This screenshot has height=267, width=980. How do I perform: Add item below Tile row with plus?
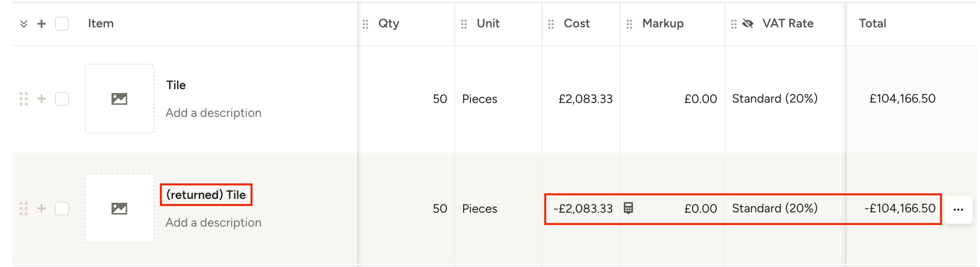[x=42, y=99]
